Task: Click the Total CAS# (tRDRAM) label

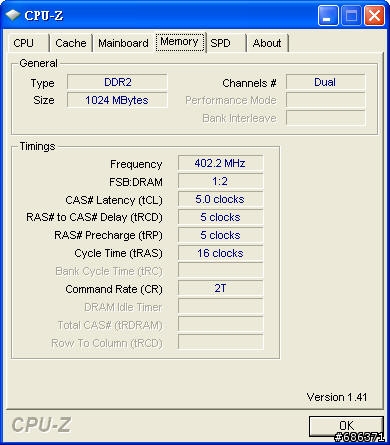Action: (110, 325)
